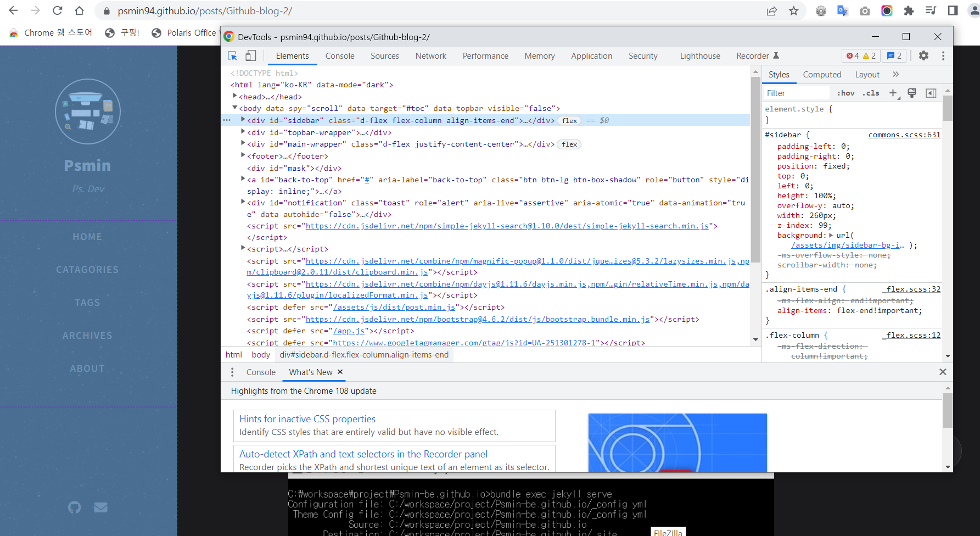Toggle rendering emulations paintbrush icon
This screenshot has height=536, width=980.
point(912,93)
